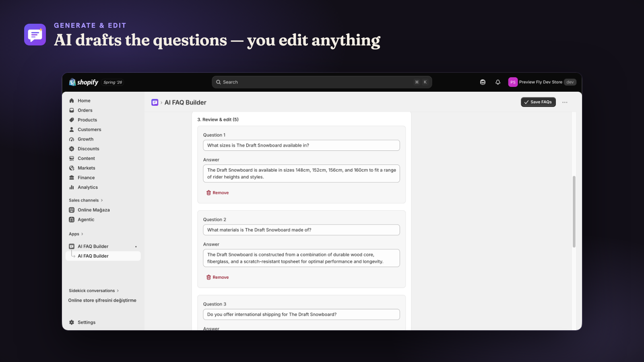Click the Content icon in sidebar
The width and height of the screenshot is (644, 362).
pos(72,158)
